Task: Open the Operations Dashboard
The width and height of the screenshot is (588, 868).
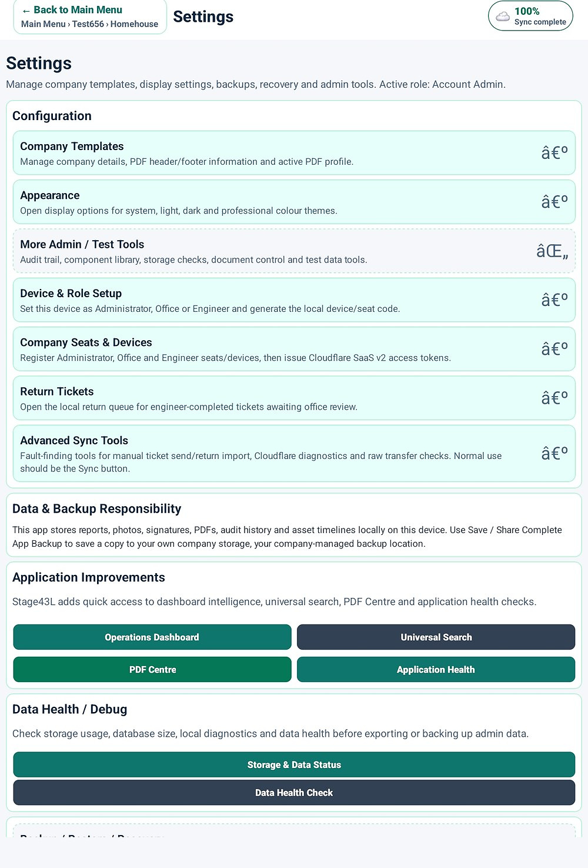Action: pyautogui.click(x=152, y=637)
